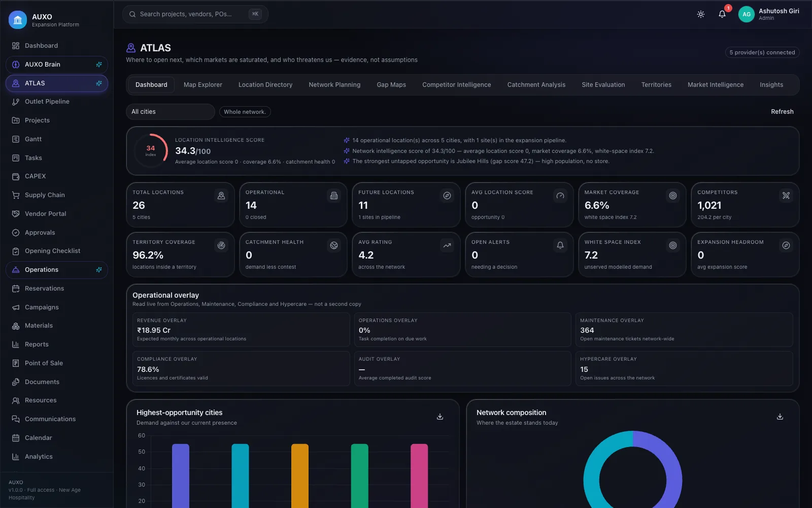Click Approvals checkmark circle icon
This screenshot has height=508, width=812.
click(x=16, y=233)
